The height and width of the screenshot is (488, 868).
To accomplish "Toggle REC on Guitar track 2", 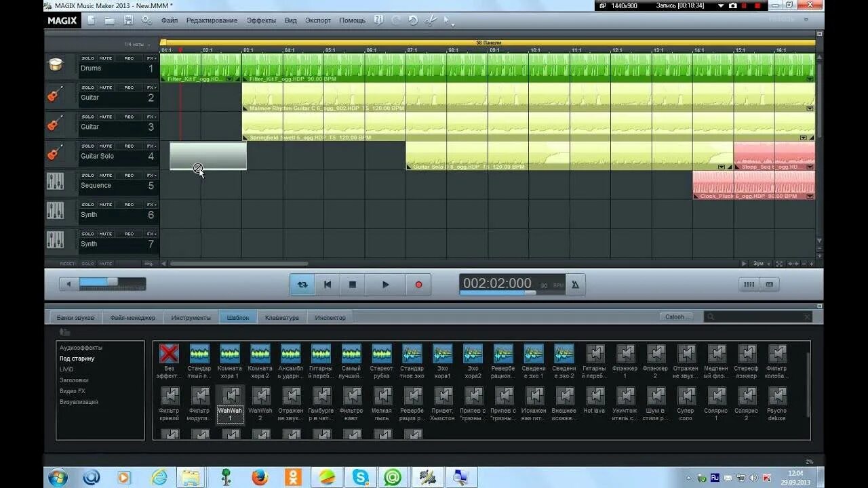I will coord(129,87).
